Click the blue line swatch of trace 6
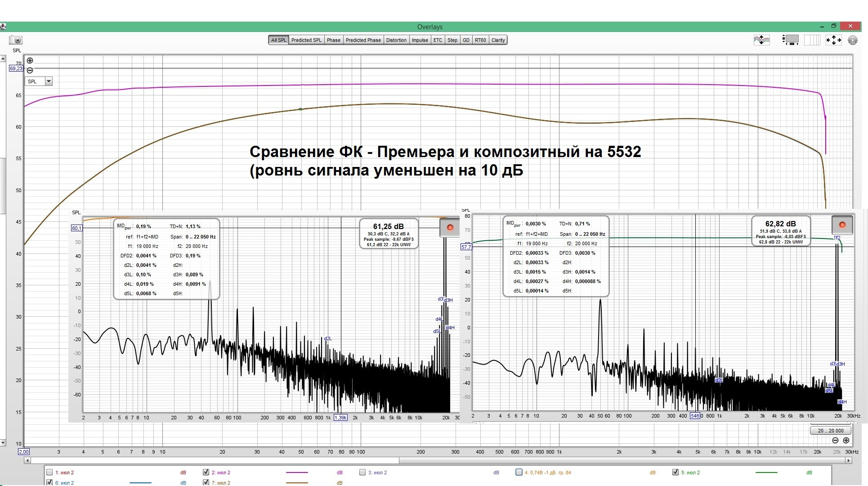The height and width of the screenshot is (486, 868). pos(140,483)
